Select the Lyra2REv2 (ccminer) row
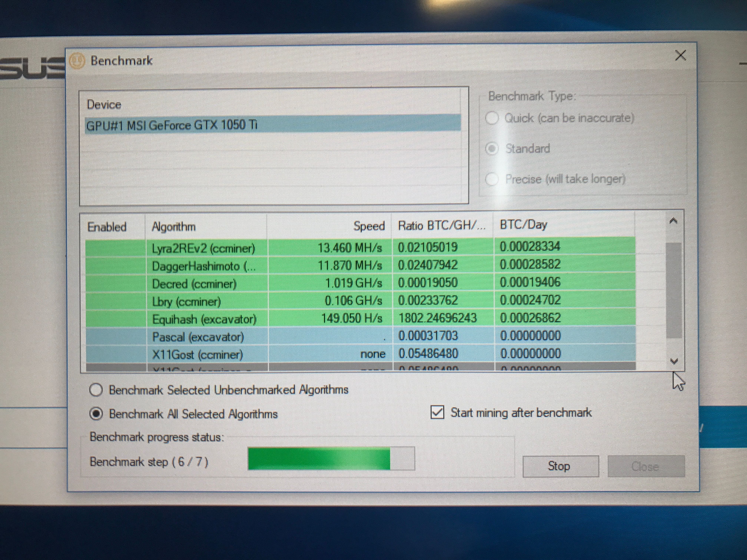Image resolution: width=747 pixels, height=560 pixels. tap(360, 247)
